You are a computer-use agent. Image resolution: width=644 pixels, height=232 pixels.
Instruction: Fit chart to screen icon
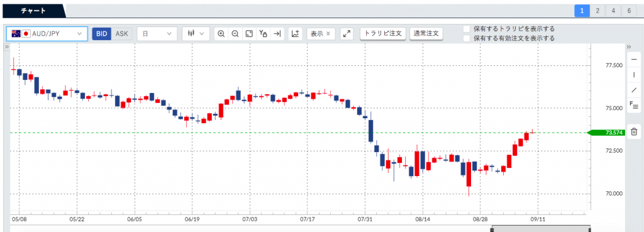249,34
